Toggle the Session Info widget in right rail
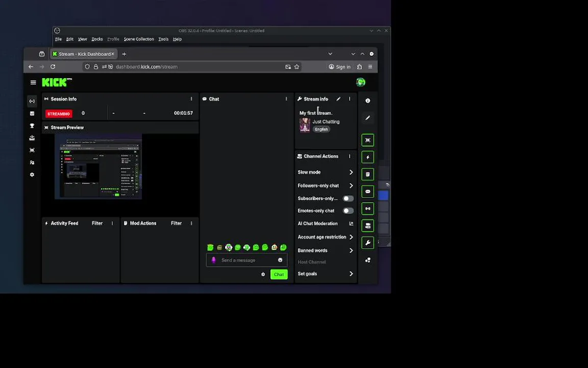The image size is (588, 368). [368, 209]
